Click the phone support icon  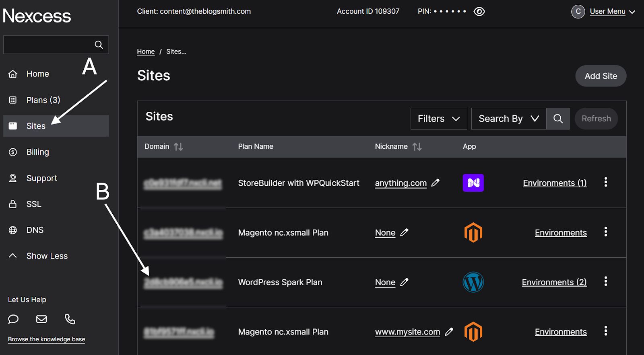click(x=70, y=319)
